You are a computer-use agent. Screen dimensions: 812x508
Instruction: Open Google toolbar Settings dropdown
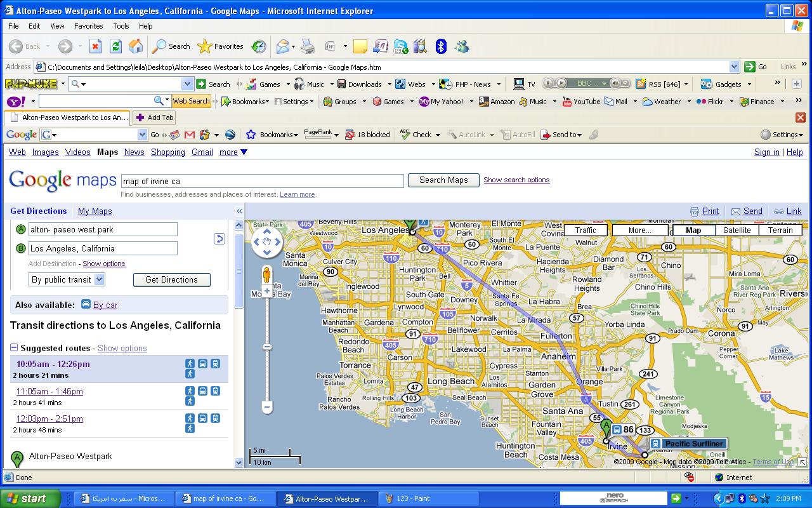[783, 135]
